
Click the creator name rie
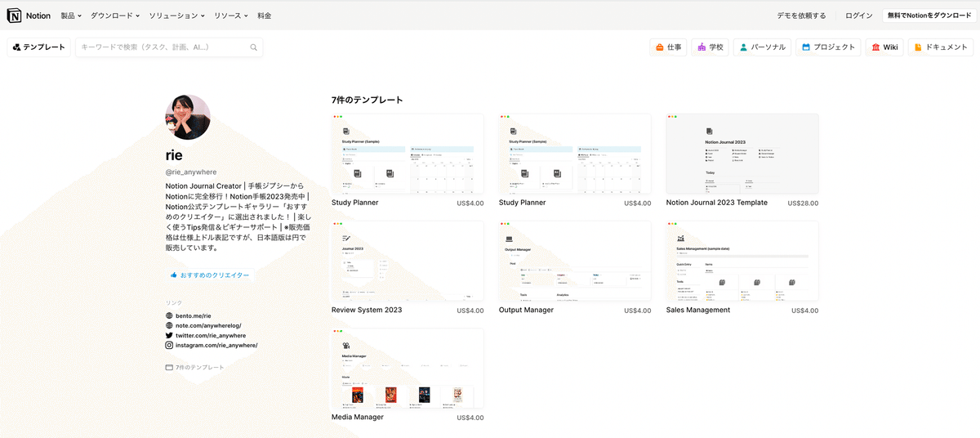pos(174,154)
